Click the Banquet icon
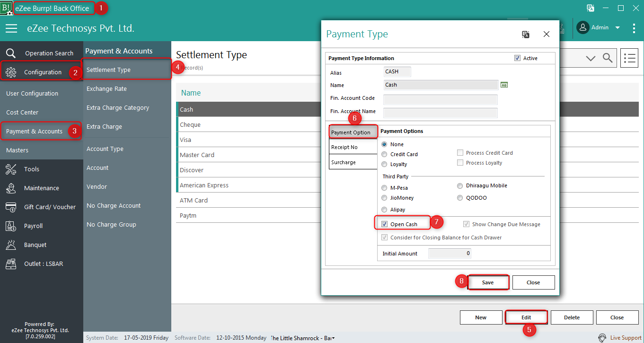This screenshot has height=343, width=644. (11, 245)
